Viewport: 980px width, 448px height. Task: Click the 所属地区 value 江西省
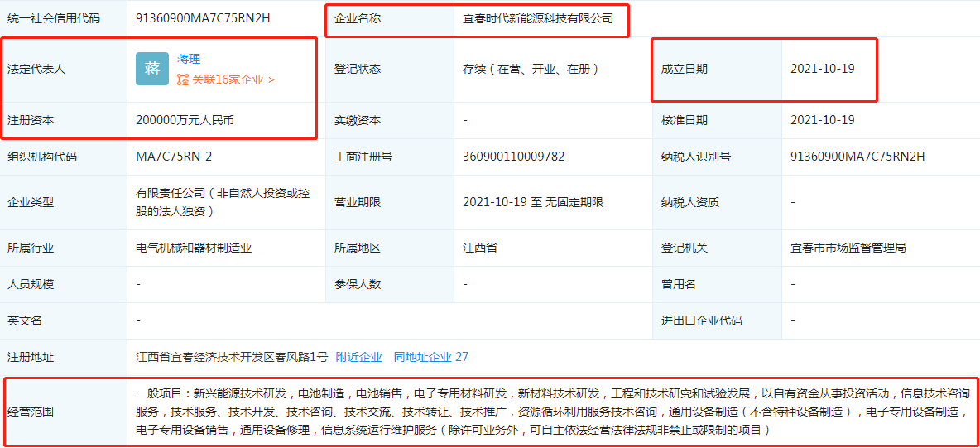[x=480, y=248]
